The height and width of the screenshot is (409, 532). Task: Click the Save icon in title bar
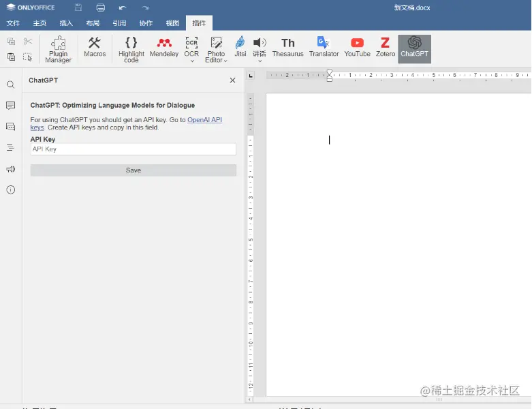point(78,7)
